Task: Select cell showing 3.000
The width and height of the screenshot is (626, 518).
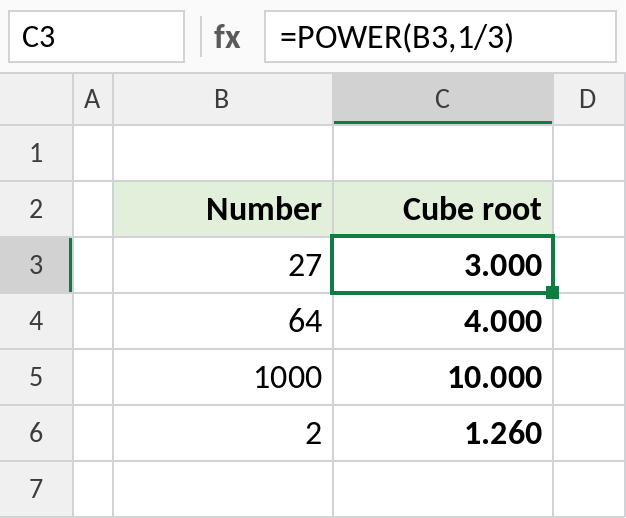Action: pos(443,265)
